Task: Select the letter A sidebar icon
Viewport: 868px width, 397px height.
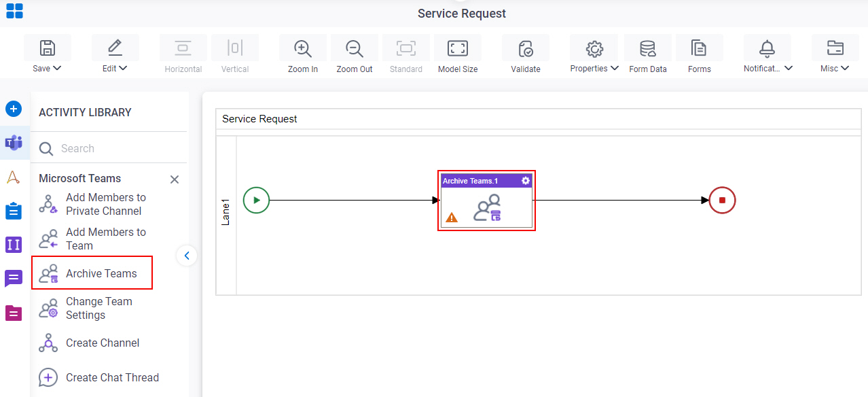Action: pos(13,177)
